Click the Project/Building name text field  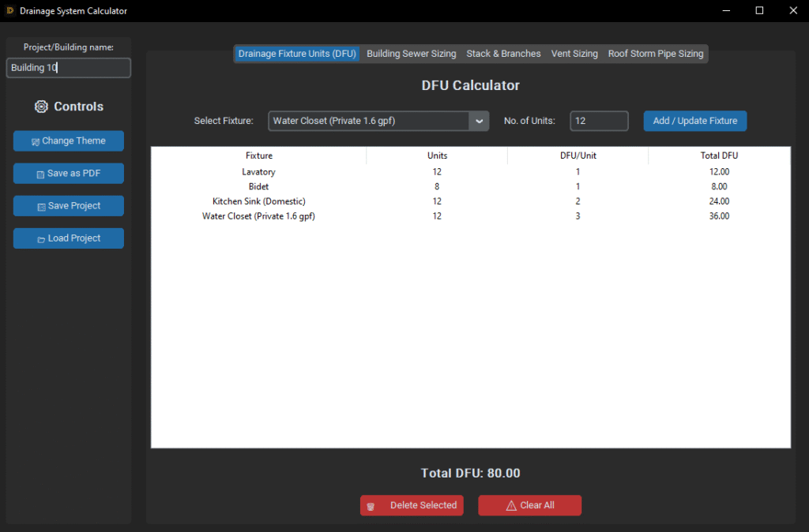click(x=68, y=68)
